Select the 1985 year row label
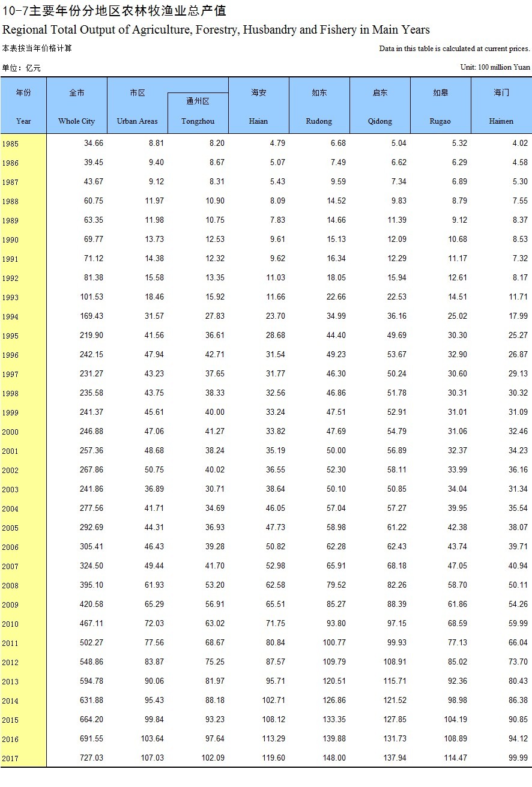 pyautogui.click(x=10, y=144)
